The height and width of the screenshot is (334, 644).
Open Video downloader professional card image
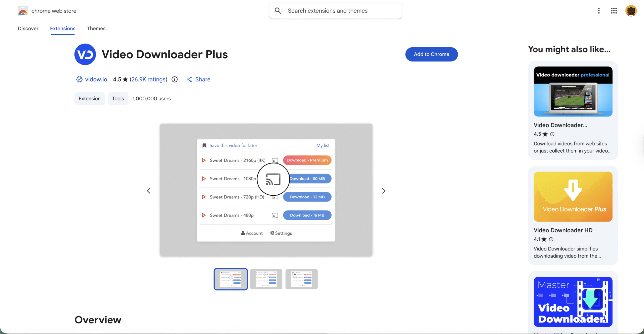[573, 92]
